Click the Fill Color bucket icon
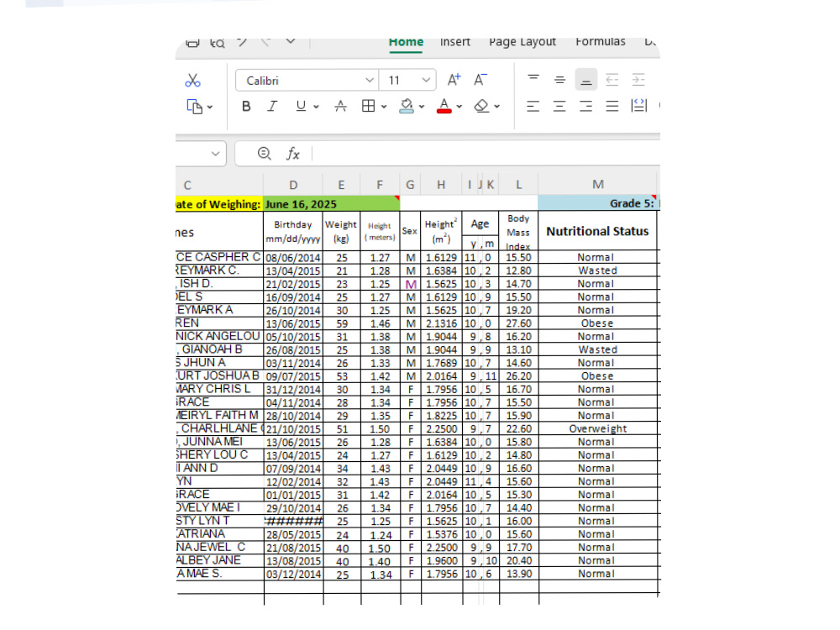840x630 pixels. tap(407, 106)
